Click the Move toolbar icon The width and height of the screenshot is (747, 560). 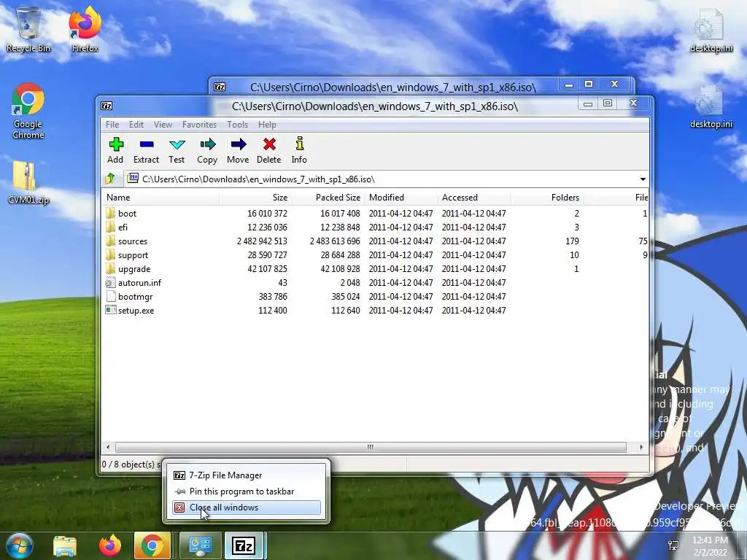coord(238,144)
